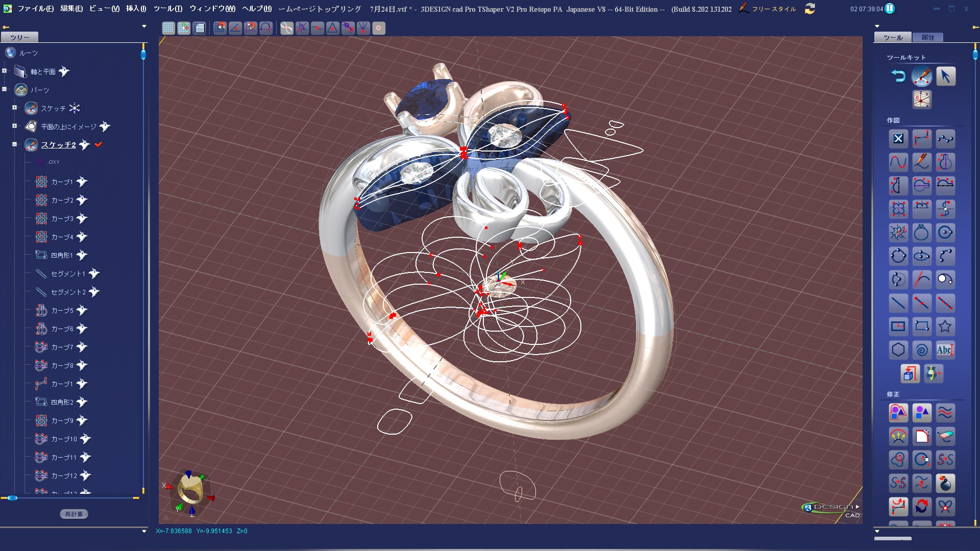Select the control-point Bezier curve tool
The image size is (980, 551).
pyautogui.click(x=922, y=138)
